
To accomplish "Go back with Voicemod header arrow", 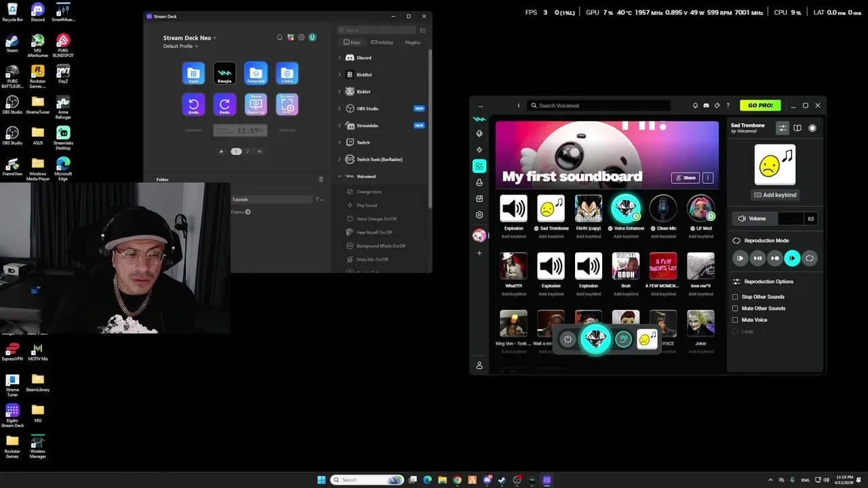I will pos(519,106).
